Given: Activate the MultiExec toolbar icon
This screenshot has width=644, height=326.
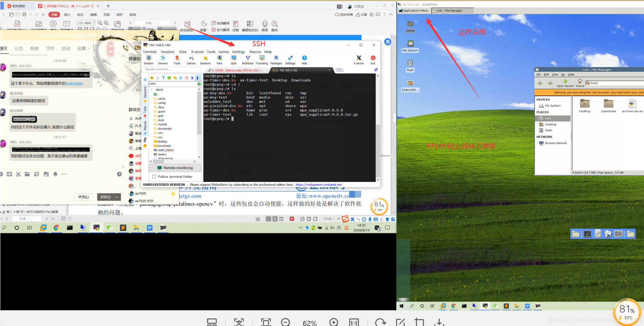Looking at the screenshot, I should (x=248, y=60).
